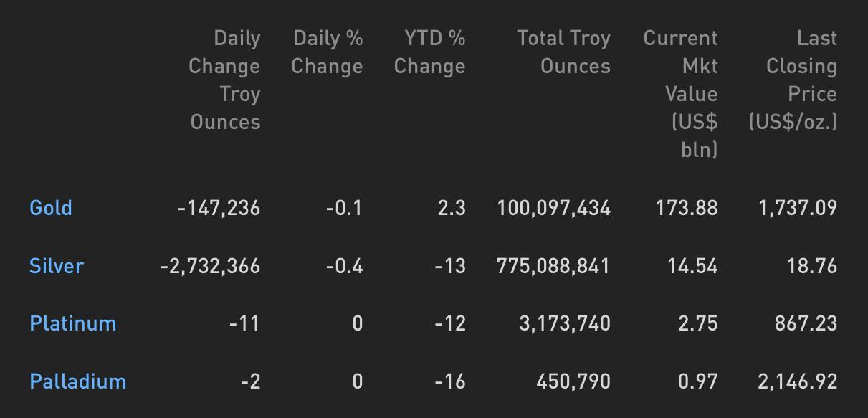Click the YTD % Change column header
868x418 pixels.
tap(430, 52)
